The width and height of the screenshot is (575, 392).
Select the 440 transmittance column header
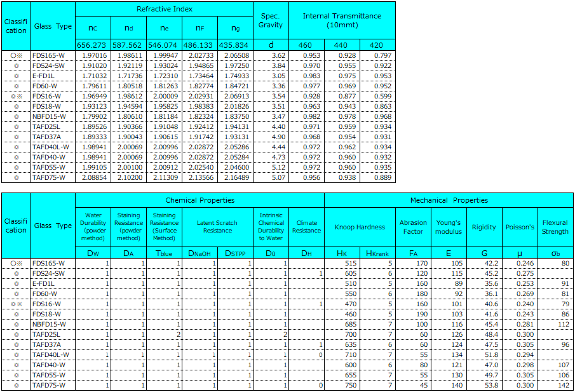click(342, 44)
